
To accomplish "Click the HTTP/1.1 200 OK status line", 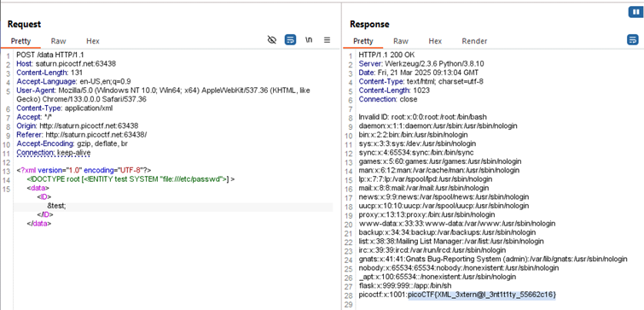I will [x=386, y=55].
